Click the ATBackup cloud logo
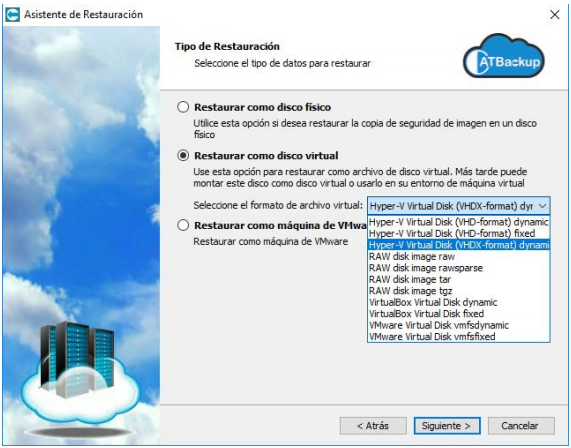 tap(504, 56)
